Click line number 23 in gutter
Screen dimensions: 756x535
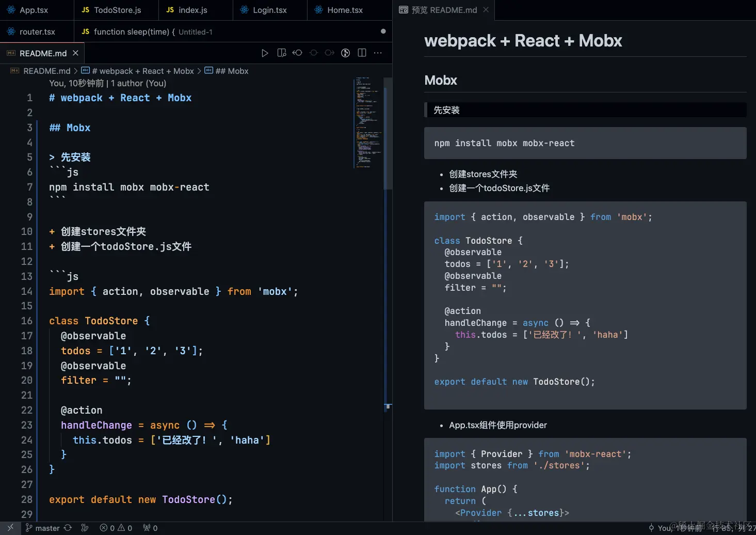tap(27, 425)
